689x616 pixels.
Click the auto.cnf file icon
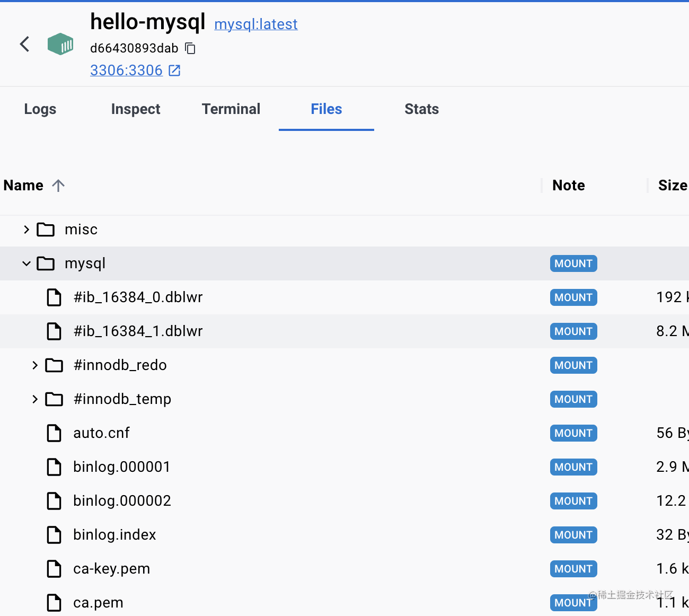(x=54, y=433)
